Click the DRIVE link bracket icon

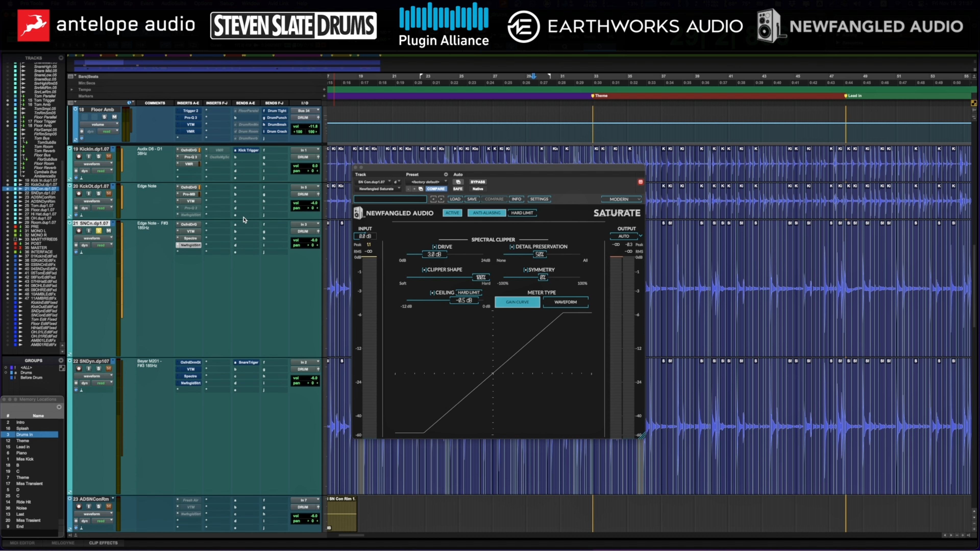tap(434, 247)
